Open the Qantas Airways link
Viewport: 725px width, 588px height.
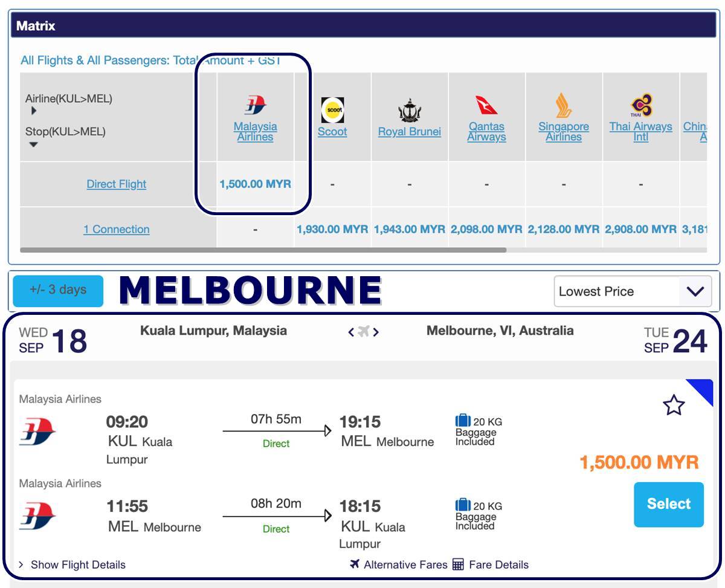point(486,132)
